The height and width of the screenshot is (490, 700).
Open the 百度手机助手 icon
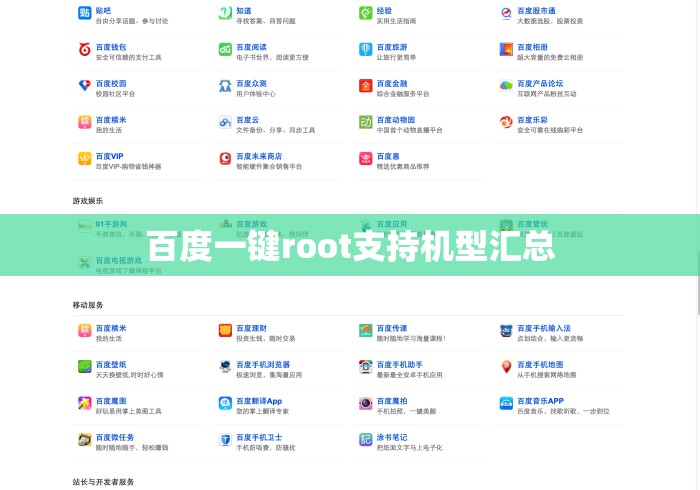point(366,367)
